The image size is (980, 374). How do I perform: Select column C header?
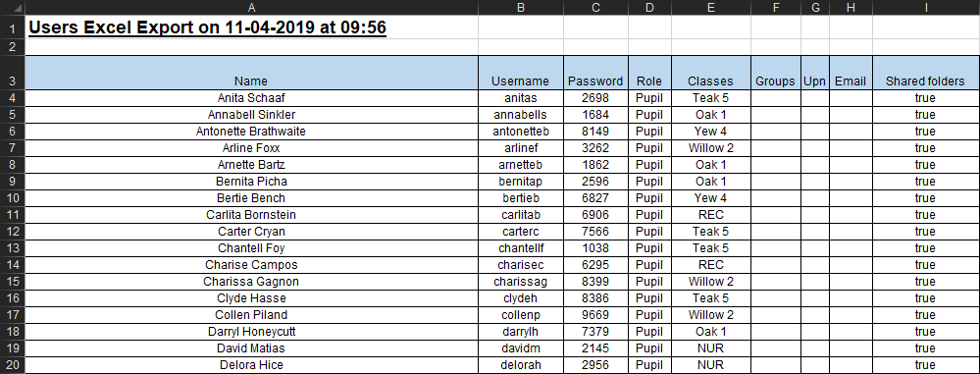[595, 8]
